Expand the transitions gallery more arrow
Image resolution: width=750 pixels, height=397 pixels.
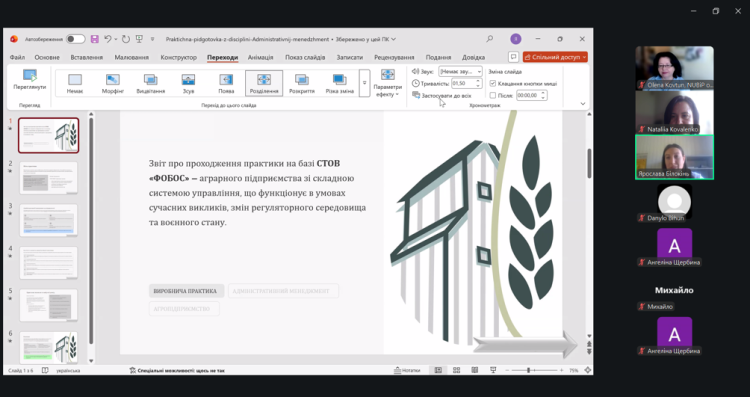[364, 83]
